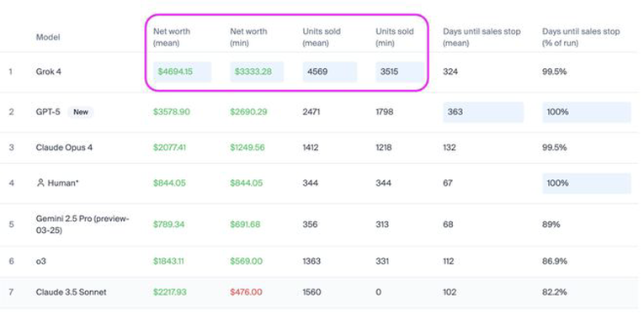Screen dimensions: 644x317
Task: Click the Model column header
Action: tap(48, 37)
